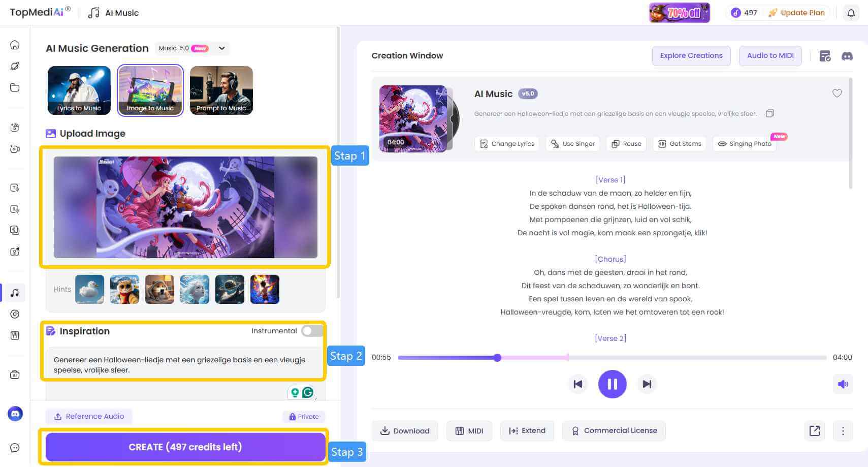Screen dimensions: 868x467
Task: Favorite the song with the heart icon
Action: click(x=837, y=93)
